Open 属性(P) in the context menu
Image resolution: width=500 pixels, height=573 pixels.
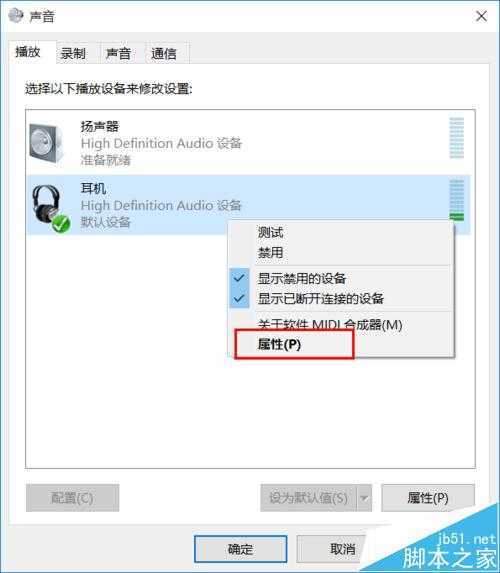click(x=279, y=344)
